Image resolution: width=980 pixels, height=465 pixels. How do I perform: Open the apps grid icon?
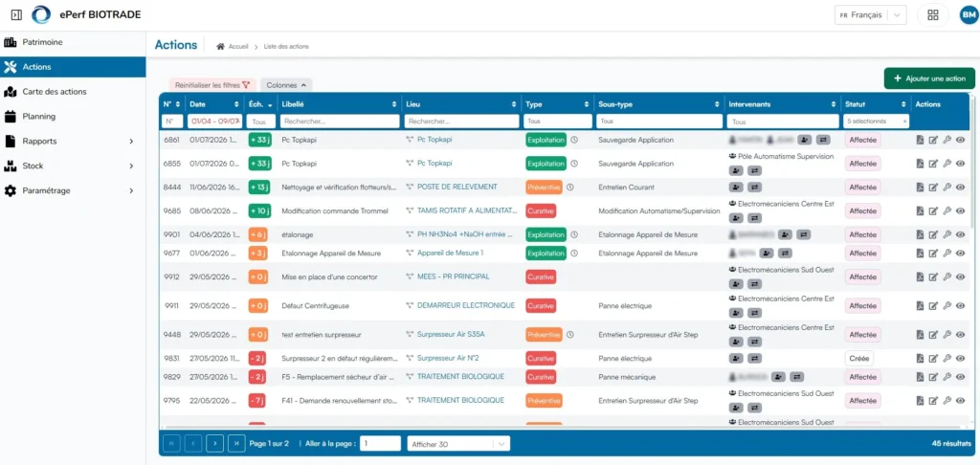point(932,15)
